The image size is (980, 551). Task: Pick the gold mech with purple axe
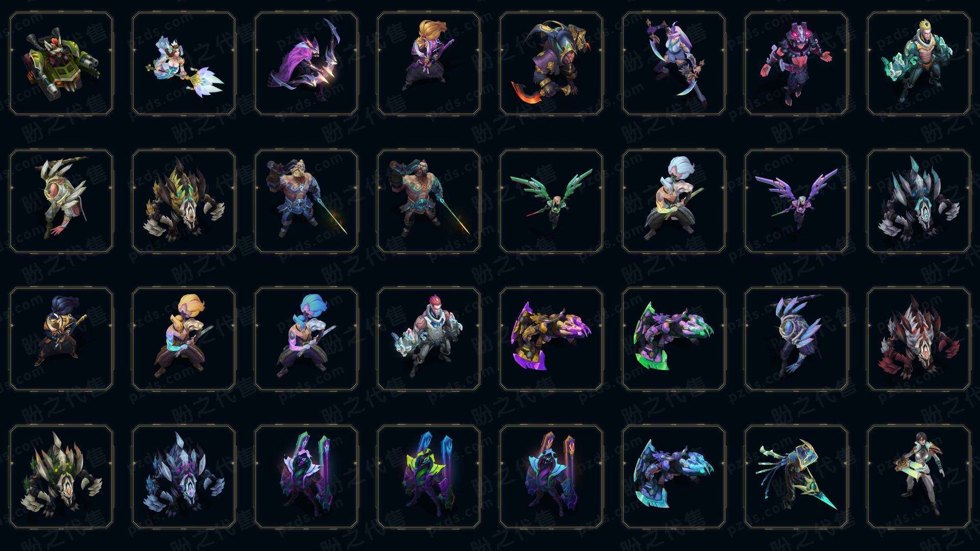tap(551, 339)
